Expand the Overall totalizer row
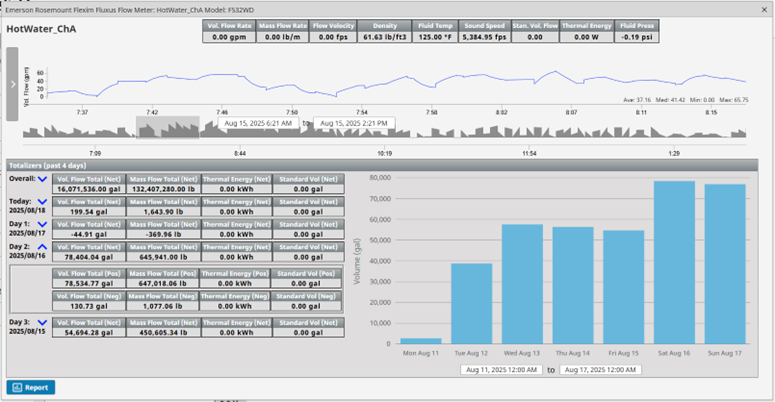The image size is (775, 402). [42, 180]
